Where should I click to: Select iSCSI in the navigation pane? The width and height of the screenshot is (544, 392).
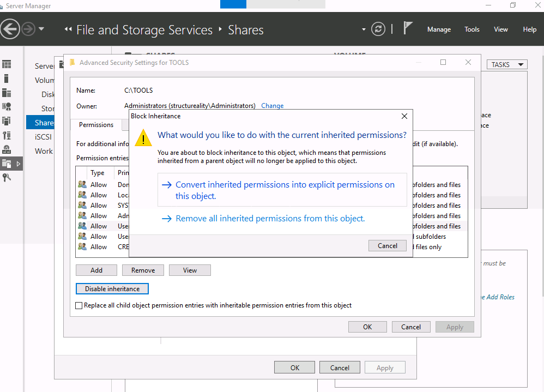(43, 137)
